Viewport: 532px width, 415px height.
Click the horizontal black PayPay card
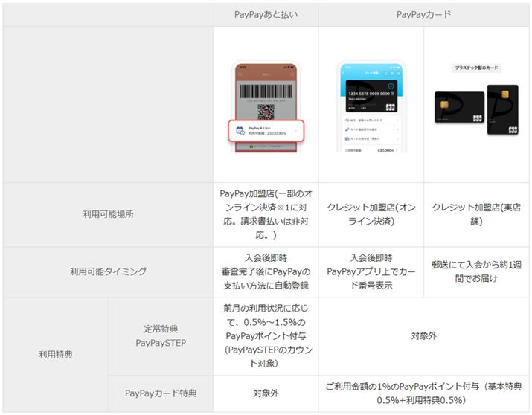(459, 107)
